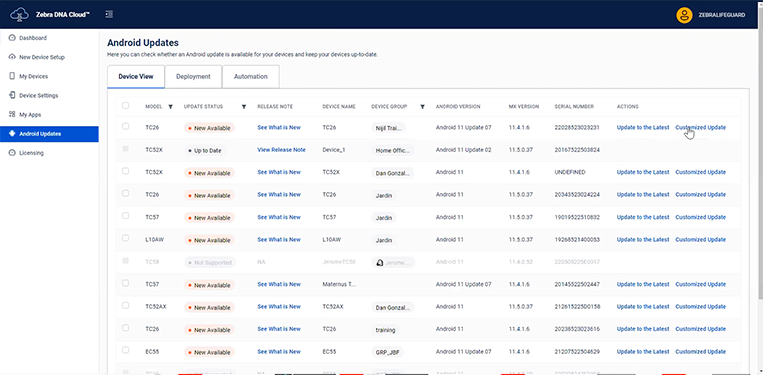This screenshot has width=763, height=375.
Task: Click the MX Version column header
Action: click(524, 107)
